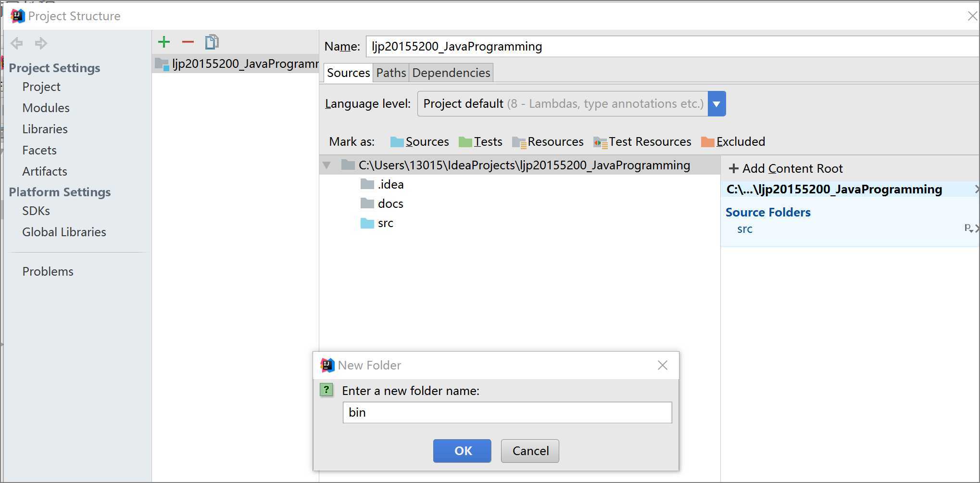Screen dimensions: 980x483
Task: Open SDKs platform settings
Action: [x=36, y=211]
